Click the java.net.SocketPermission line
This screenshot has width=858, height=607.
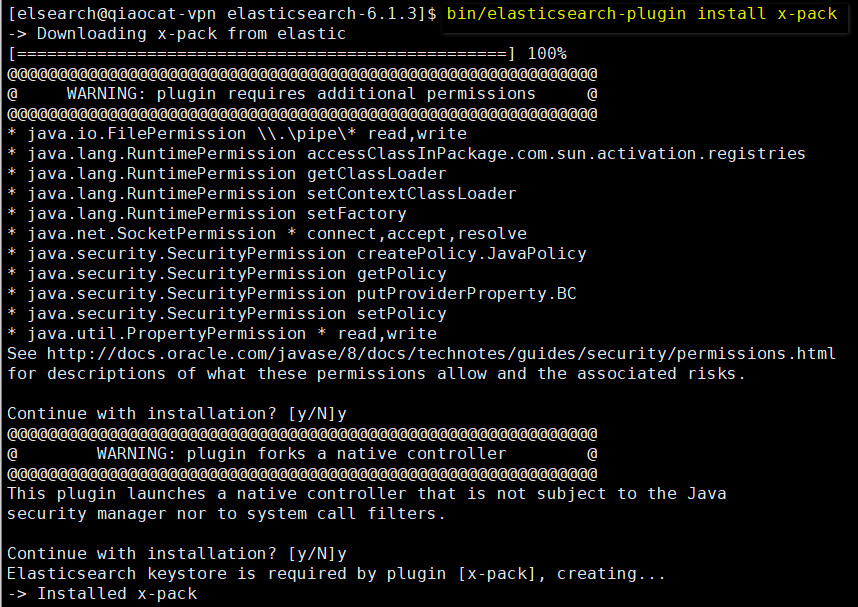(266, 234)
